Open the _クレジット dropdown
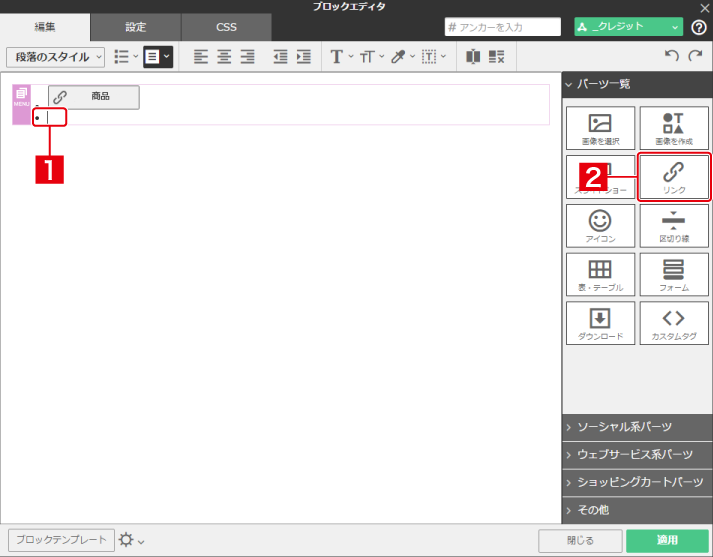 point(628,27)
